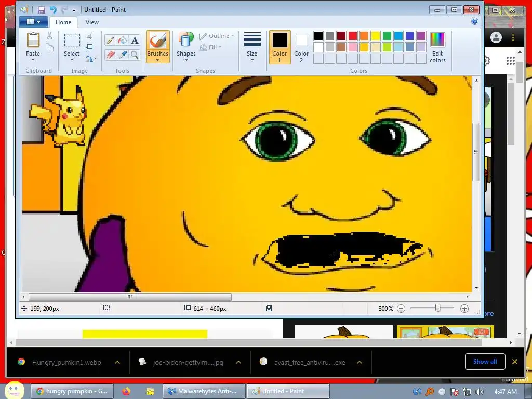Switch to the View ribbon tab
Image resolution: width=532 pixels, height=399 pixels.
(x=92, y=22)
